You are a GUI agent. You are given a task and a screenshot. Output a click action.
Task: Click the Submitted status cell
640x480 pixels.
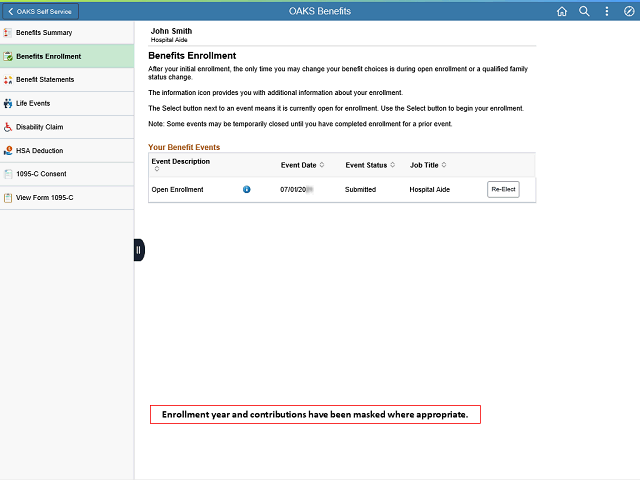[360, 189]
